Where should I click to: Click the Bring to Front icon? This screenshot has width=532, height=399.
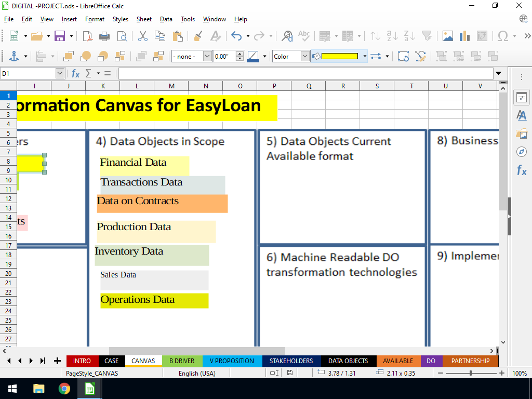(69, 56)
